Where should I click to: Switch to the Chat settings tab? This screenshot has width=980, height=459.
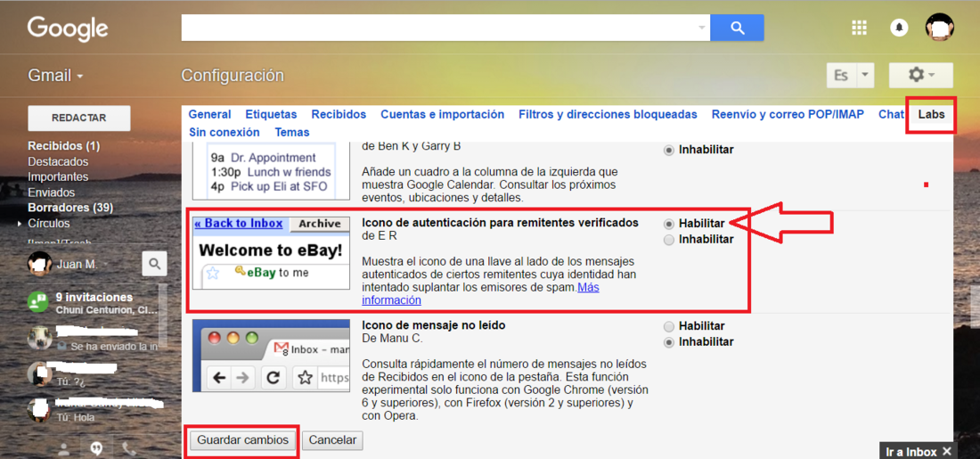click(891, 114)
